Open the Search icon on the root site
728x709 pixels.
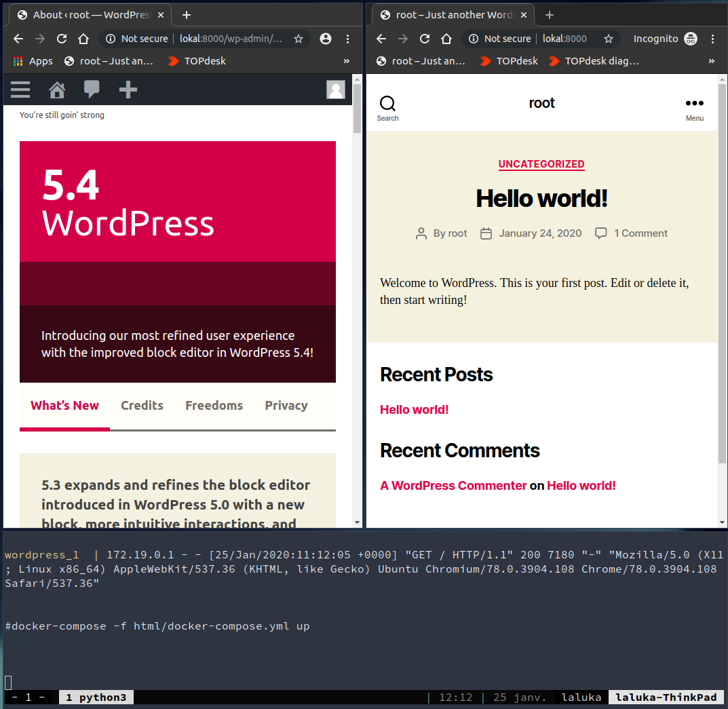[x=387, y=109]
